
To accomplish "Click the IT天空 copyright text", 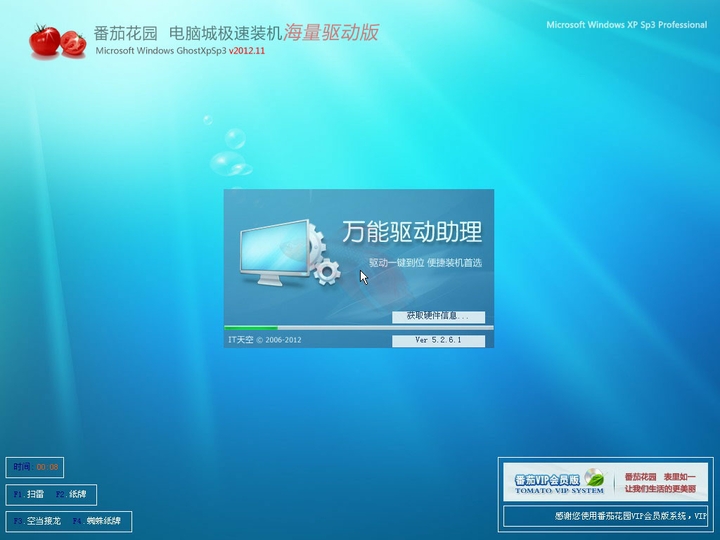I will 265,340.
